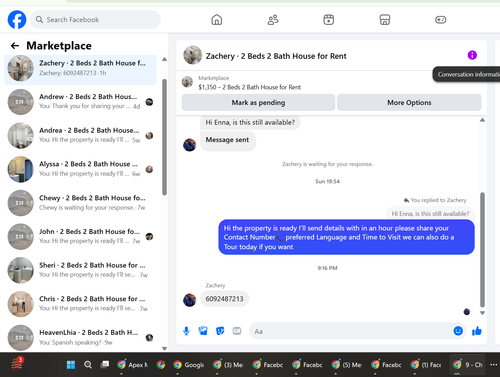This screenshot has height=377, width=500.
Task: Click chat title Zachery 2 Beds 2 Bath House for Rent
Action: [276, 56]
